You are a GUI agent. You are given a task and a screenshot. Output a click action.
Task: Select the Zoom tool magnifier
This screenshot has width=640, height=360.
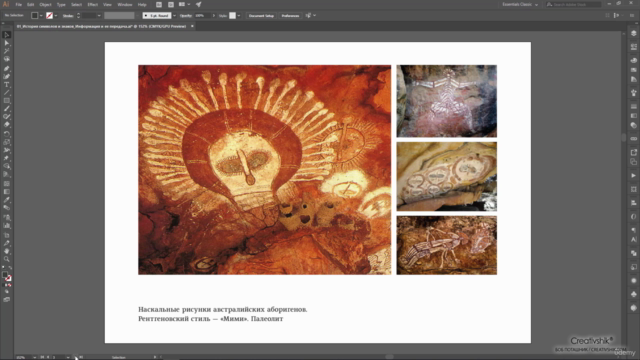(7, 259)
